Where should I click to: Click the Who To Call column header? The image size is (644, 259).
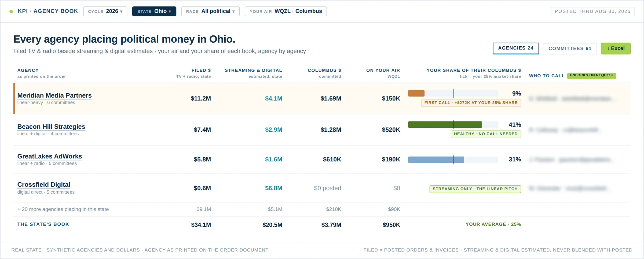pos(547,76)
